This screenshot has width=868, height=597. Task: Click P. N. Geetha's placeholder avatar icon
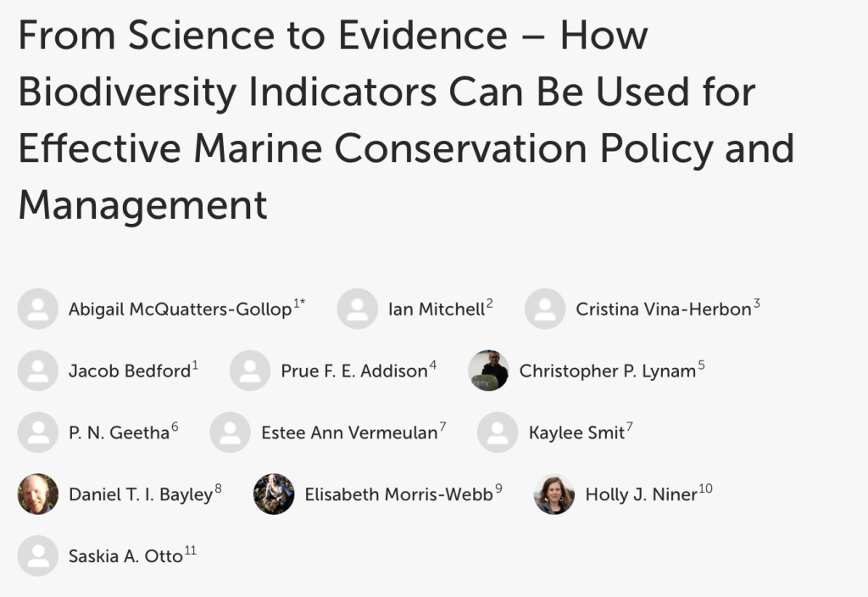[x=37, y=432]
